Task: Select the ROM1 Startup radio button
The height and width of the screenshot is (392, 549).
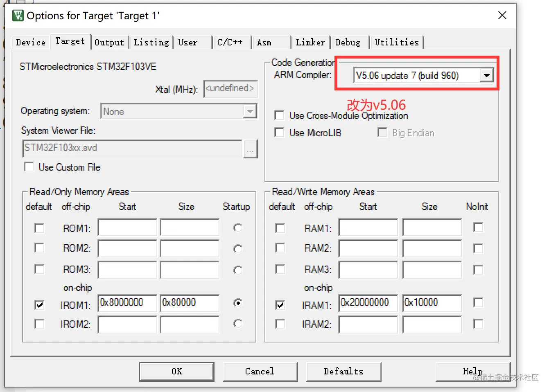Action: [x=238, y=228]
